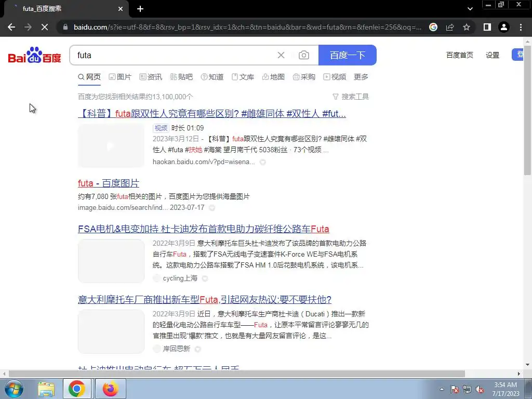Open the tab search dropdown arrow
The width and height of the screenshot is (532, 399).
coord(470,9)
